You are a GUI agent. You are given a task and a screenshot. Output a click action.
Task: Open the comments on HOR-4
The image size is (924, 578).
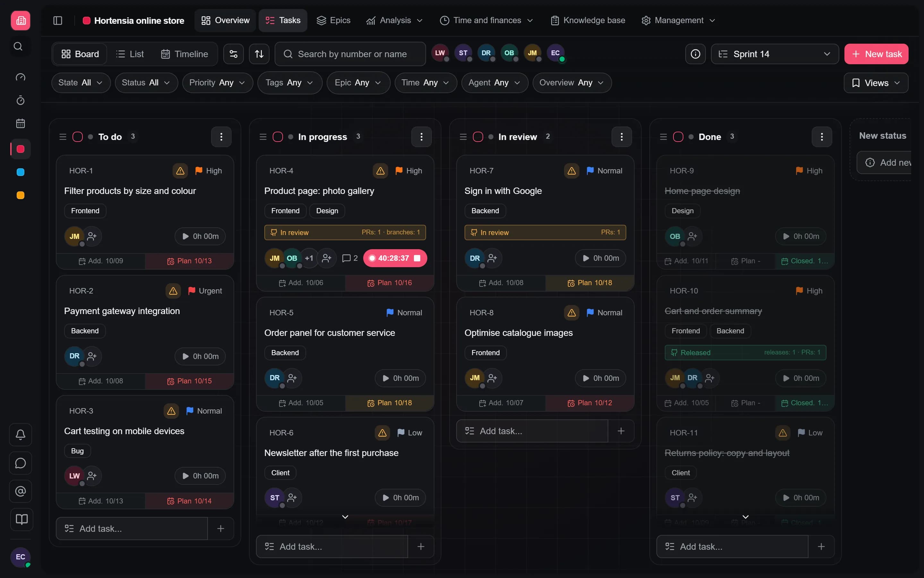coord(350,258)
